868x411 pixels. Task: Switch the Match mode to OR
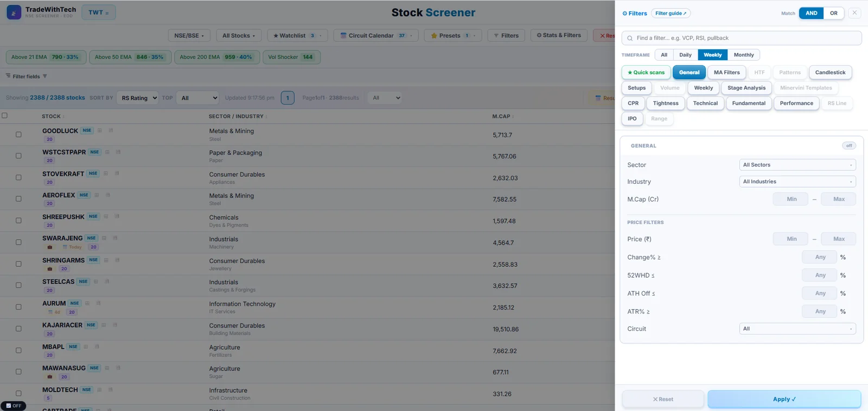834,13
